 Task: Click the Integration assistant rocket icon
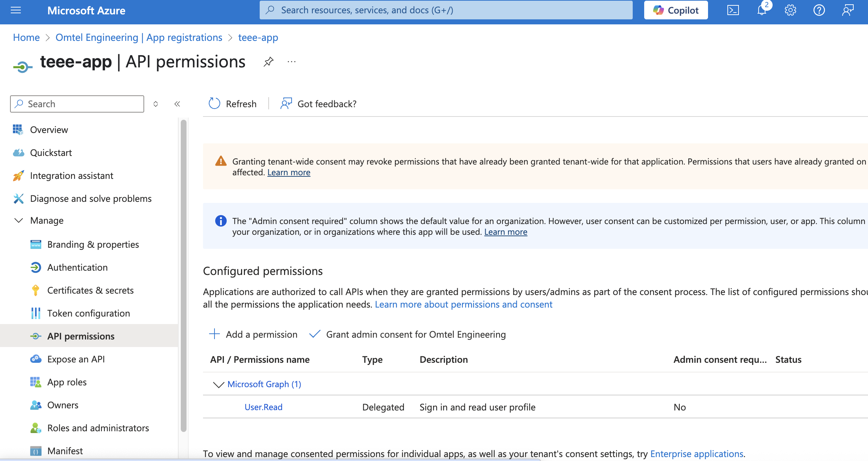click(x=18, y=176)
